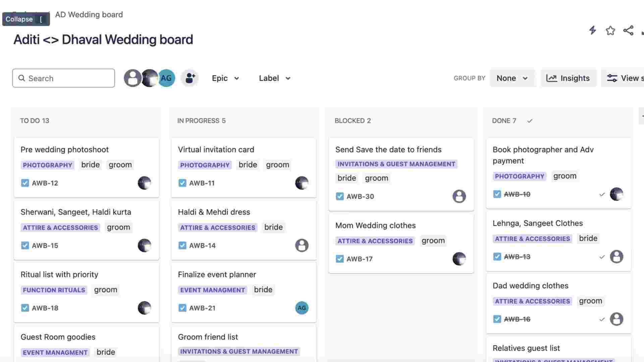Click done checkmark on AWB-10 card
644x362 pixels.
tap(602, 194)
